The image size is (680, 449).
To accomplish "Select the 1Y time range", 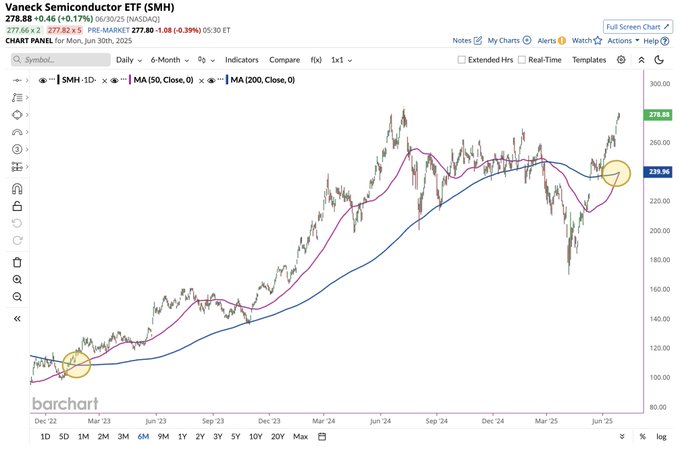I will 181,436.
